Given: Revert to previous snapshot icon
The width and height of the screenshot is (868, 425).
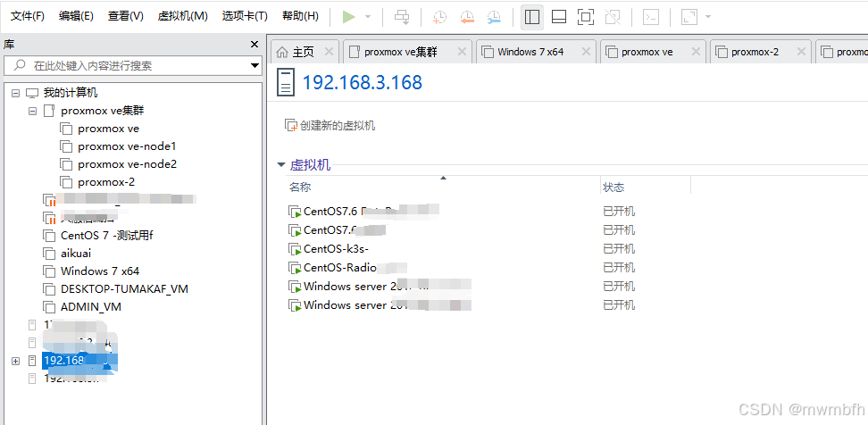Looking at the screenshot, I should [x=467, y=17].
